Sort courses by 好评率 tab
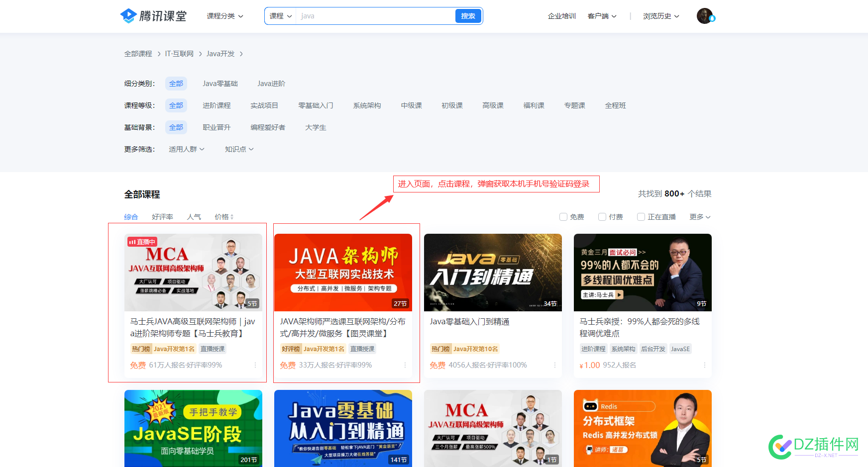Image resolution: width=868 pixels, height=467 pixels. (x=162, y=217)
